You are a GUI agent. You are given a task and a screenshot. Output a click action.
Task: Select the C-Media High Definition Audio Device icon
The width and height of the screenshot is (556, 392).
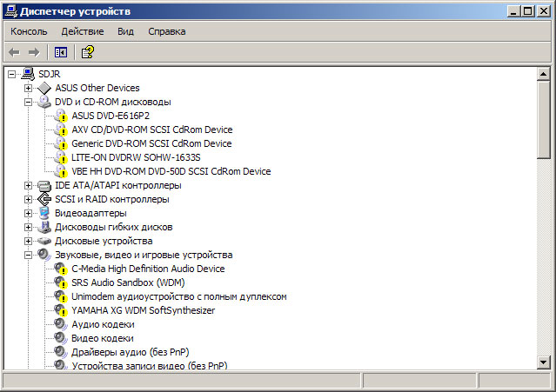click(61, 269)
